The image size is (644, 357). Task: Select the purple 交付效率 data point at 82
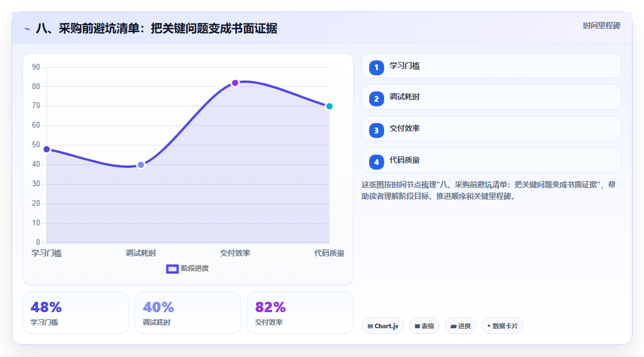click(235, 83)
